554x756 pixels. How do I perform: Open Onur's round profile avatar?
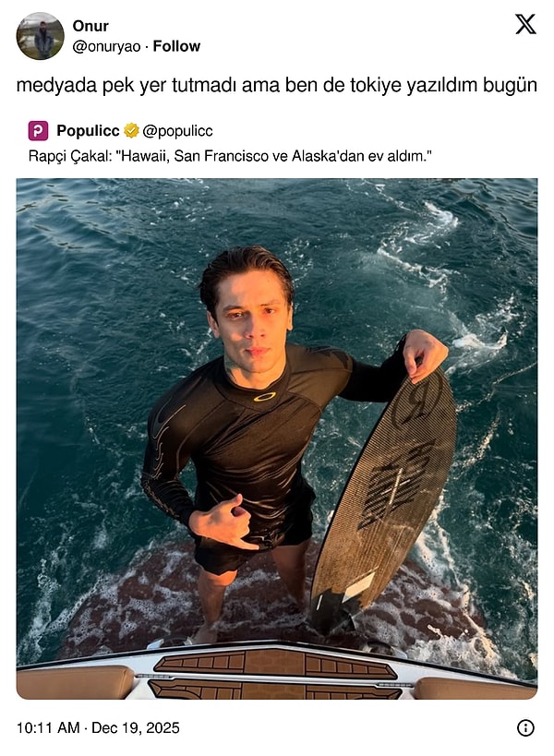(40, 36)
